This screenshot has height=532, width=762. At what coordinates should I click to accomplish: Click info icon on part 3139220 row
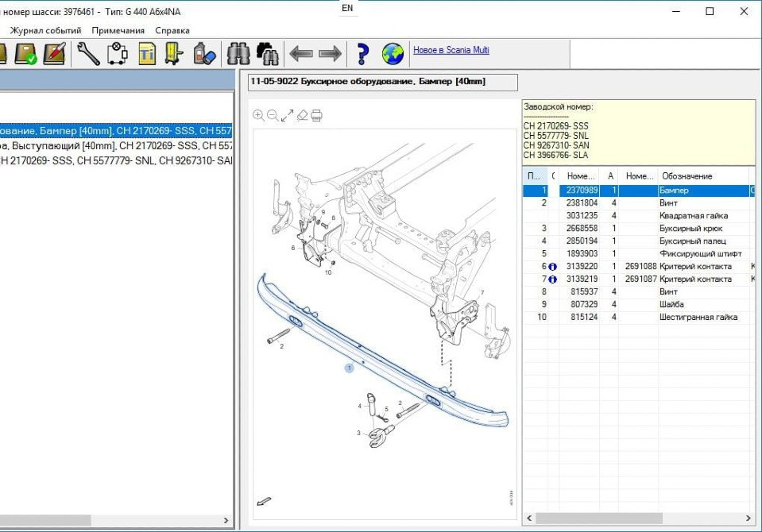(x=552, y=267)
